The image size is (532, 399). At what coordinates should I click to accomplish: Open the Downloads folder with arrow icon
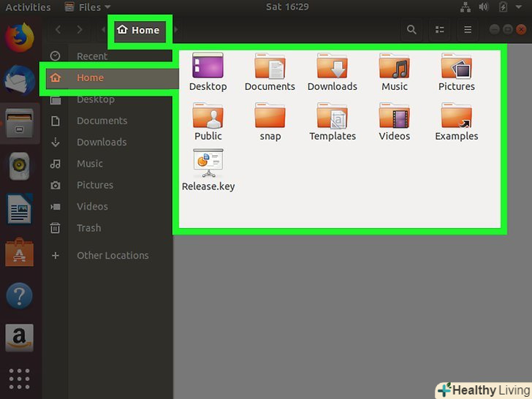[332, 66]
